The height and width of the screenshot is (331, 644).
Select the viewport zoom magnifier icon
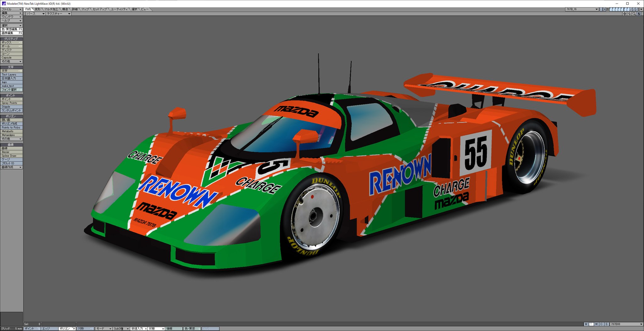pos(634,14)
